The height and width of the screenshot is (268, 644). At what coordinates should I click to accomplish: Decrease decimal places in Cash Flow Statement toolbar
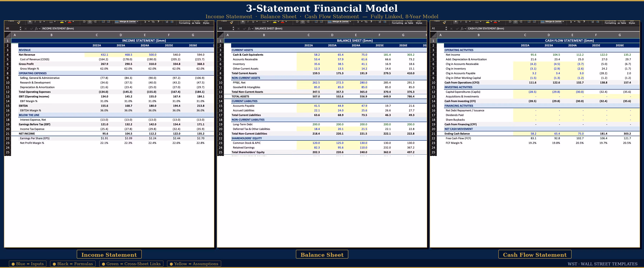(598, 22)
